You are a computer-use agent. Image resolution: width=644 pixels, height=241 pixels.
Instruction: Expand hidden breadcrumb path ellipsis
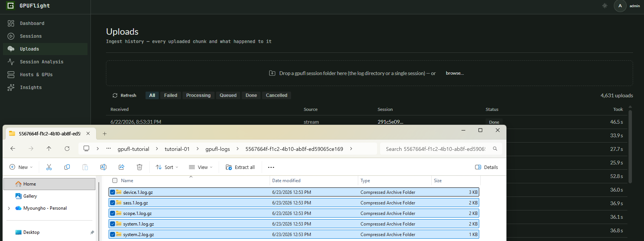pyautogui.click(x=109, y=149)
